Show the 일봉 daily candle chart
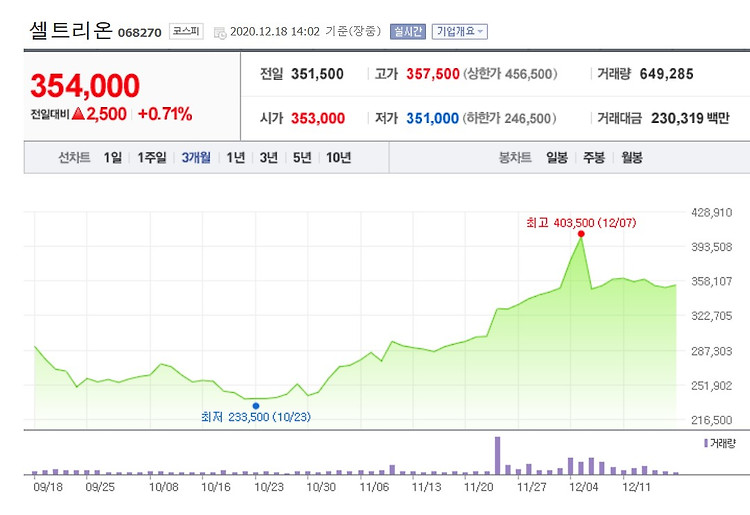The width and height of the screenshot is (750, 515). tap(557, 157)
